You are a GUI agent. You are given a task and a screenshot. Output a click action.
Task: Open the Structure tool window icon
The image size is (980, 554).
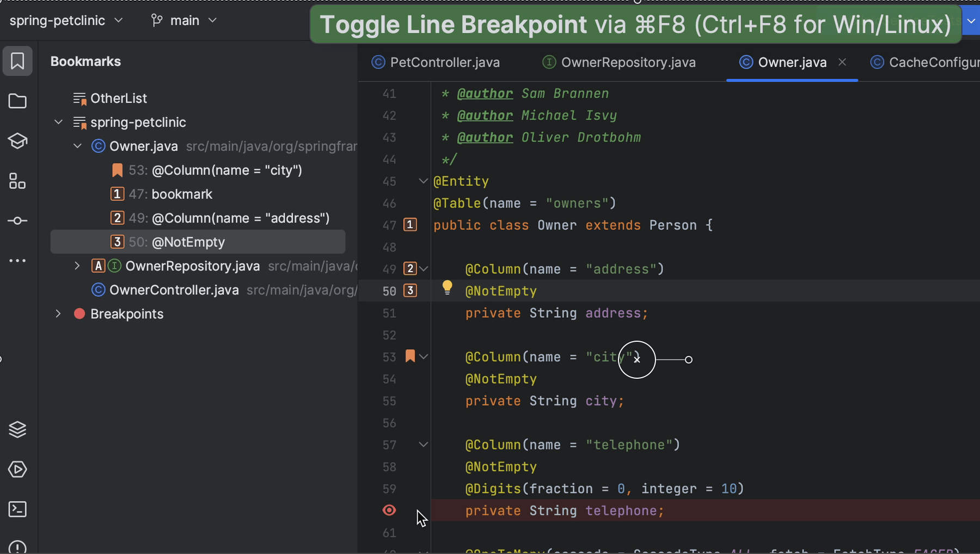(18, 181)
